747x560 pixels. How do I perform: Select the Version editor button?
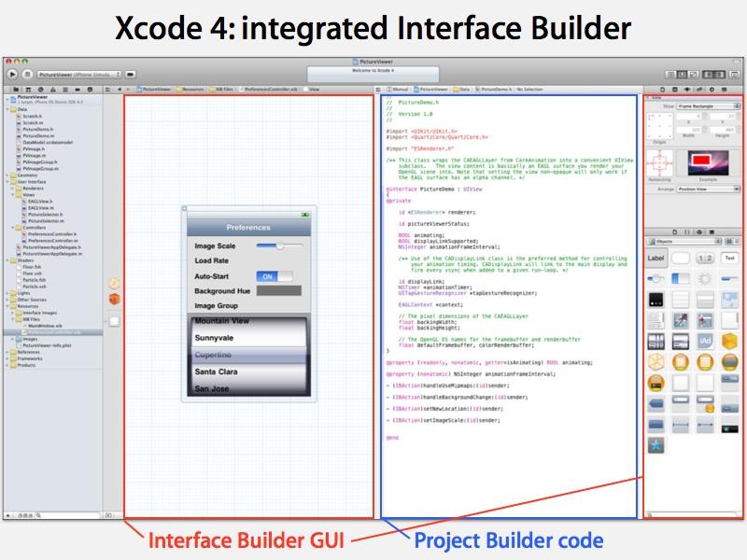tap(693, 75)
